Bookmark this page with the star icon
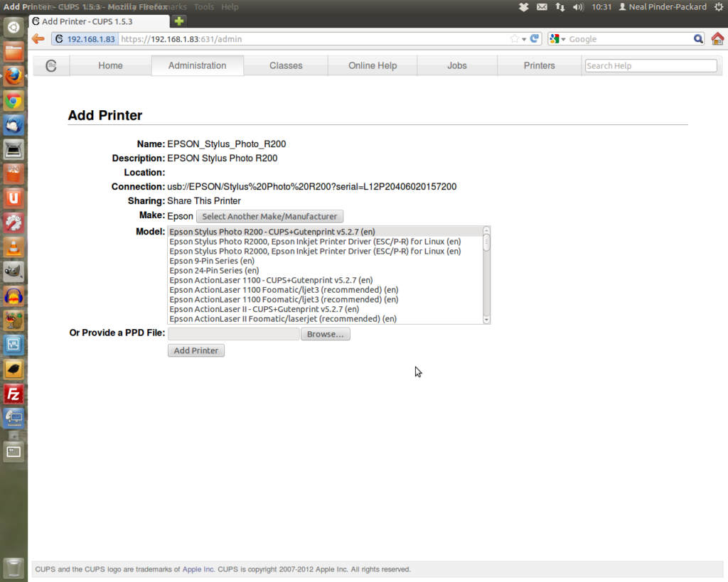 tap(515, 39)
